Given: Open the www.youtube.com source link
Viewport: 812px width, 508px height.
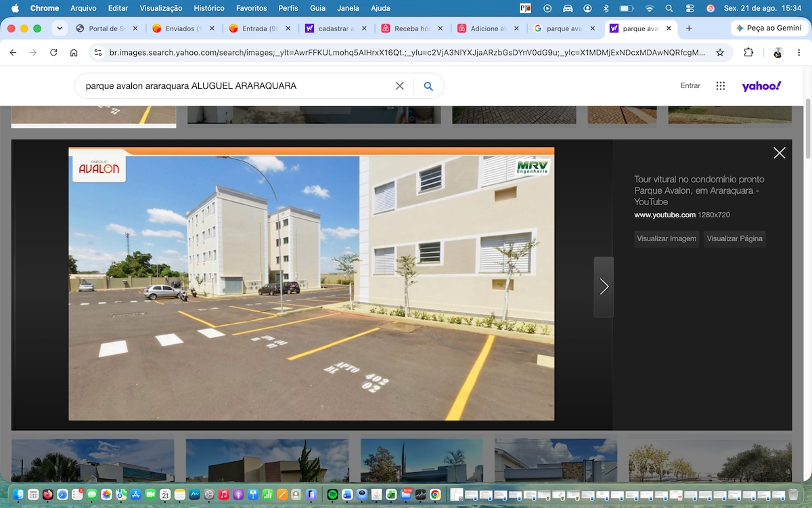Looking at the screenshot, I should click(664, 215).
